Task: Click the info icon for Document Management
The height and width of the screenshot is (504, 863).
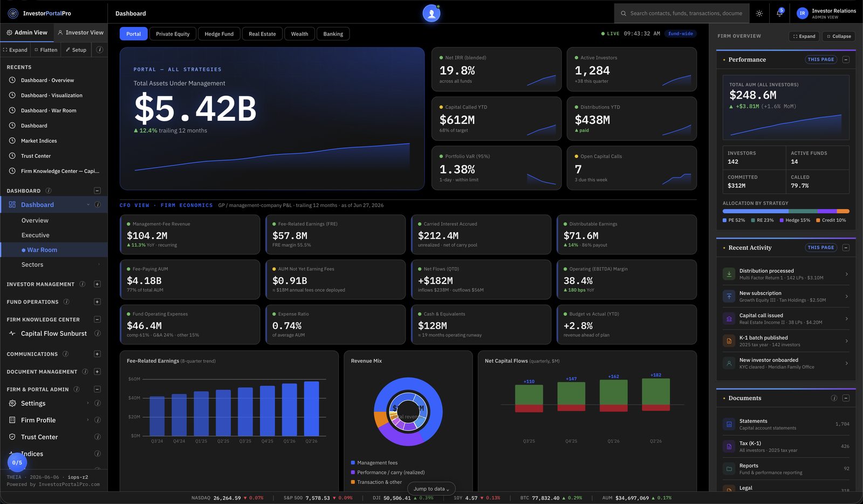Action: [x=85, y=371]
